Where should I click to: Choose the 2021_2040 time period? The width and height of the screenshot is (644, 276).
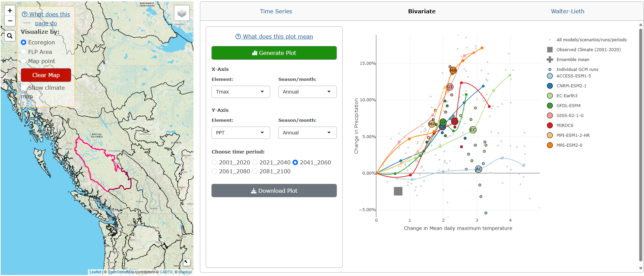click(x=255, y=162)
